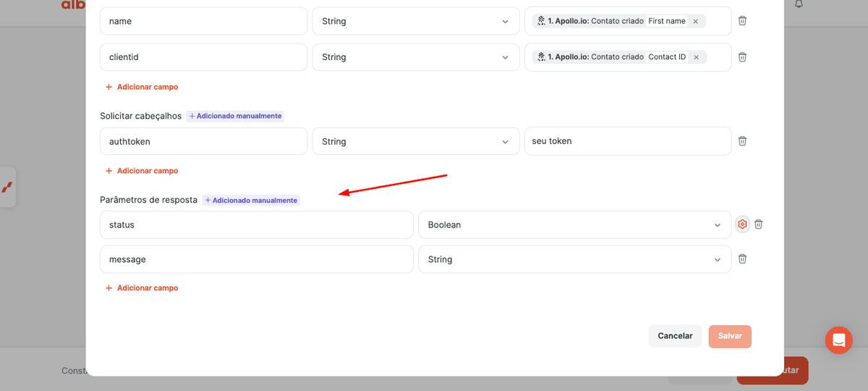Delete the authtoken header row
868x391 pixels.
pos(742,141)
